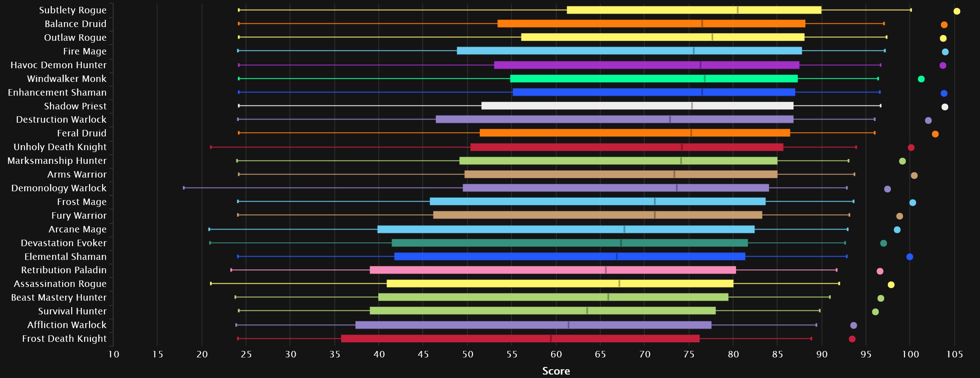Viewport: 980px width, 378px height.
Task: Click the Arcane Mage outlier dot
Action: click(897, 230)
